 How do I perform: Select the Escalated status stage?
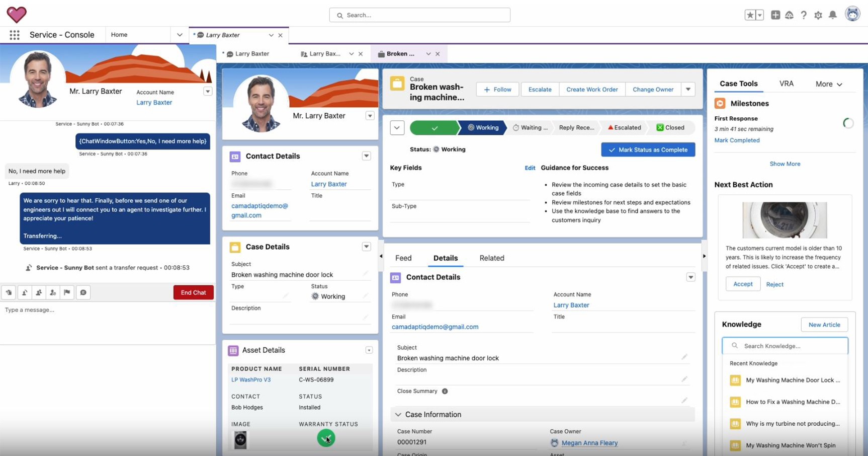click(x=624, y=128)
